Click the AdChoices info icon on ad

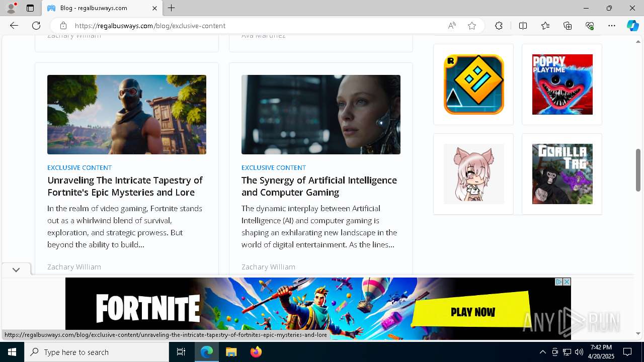[558, 282]
